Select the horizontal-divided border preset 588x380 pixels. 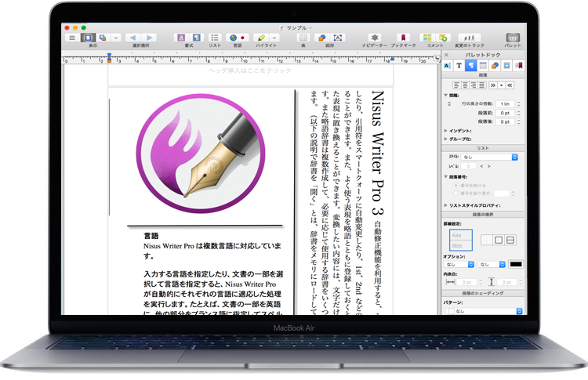(x=510, y=240)
